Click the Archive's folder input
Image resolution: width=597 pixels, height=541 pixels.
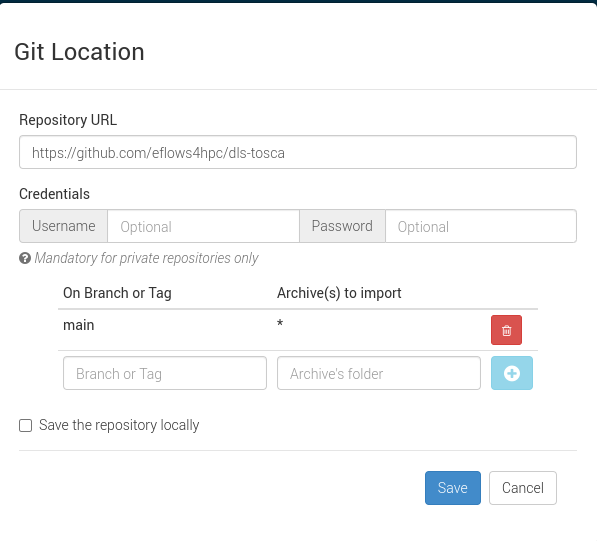click(x=379, y=373)
